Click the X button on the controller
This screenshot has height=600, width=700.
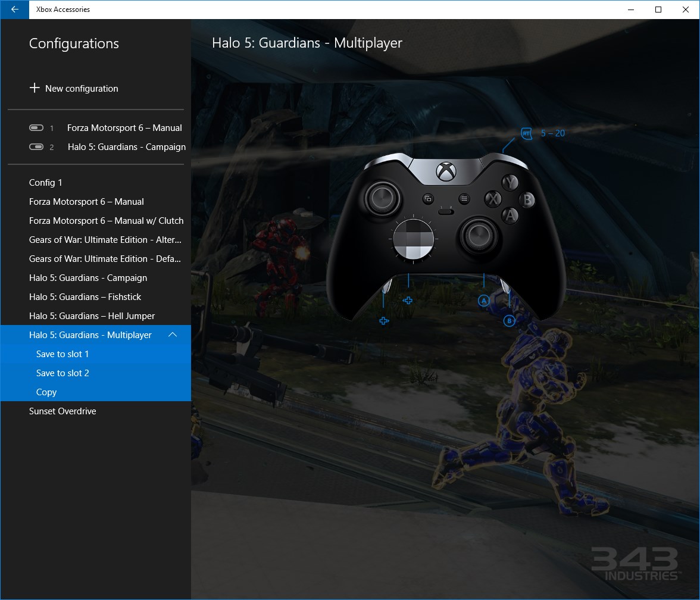click(x=493, y=199)
